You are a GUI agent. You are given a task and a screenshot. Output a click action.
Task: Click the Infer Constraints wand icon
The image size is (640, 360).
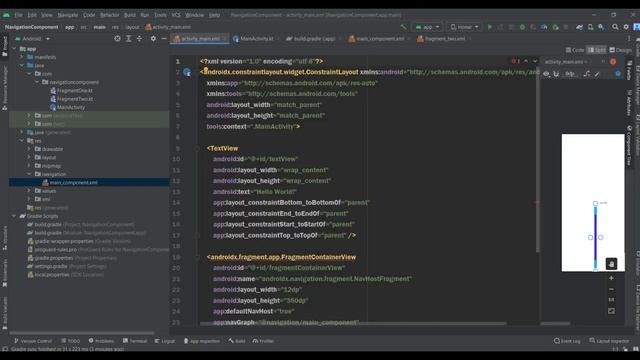tap(597, 74)
